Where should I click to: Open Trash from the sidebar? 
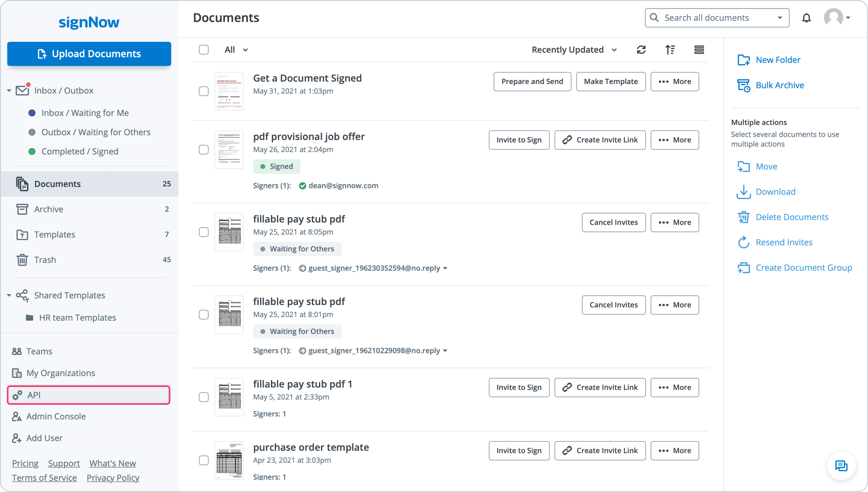point(45,259)
